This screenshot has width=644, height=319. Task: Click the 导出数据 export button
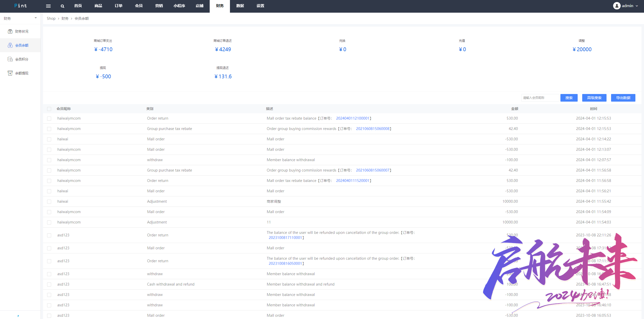click(x=623, y=98)
